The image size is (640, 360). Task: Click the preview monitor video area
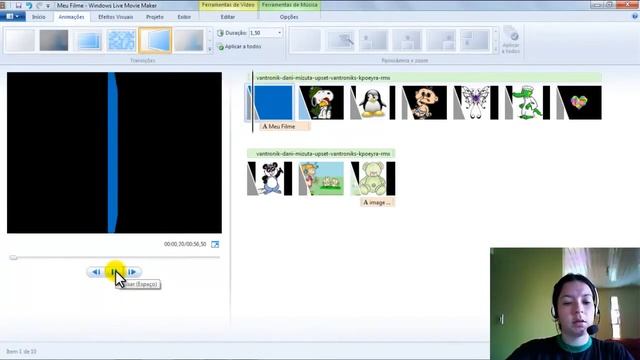coord(114,153)
